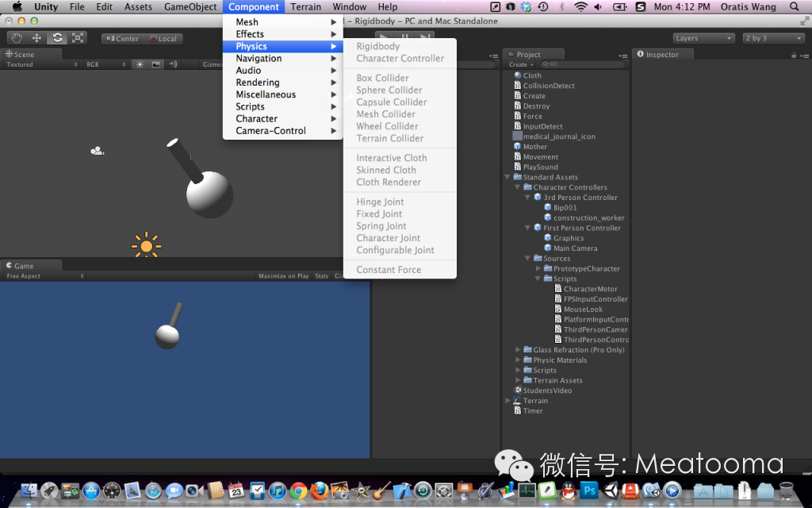This screenshot has height=508, width=812.
Task: Switch to the Game tab
Action: click(x=31, y=265)
